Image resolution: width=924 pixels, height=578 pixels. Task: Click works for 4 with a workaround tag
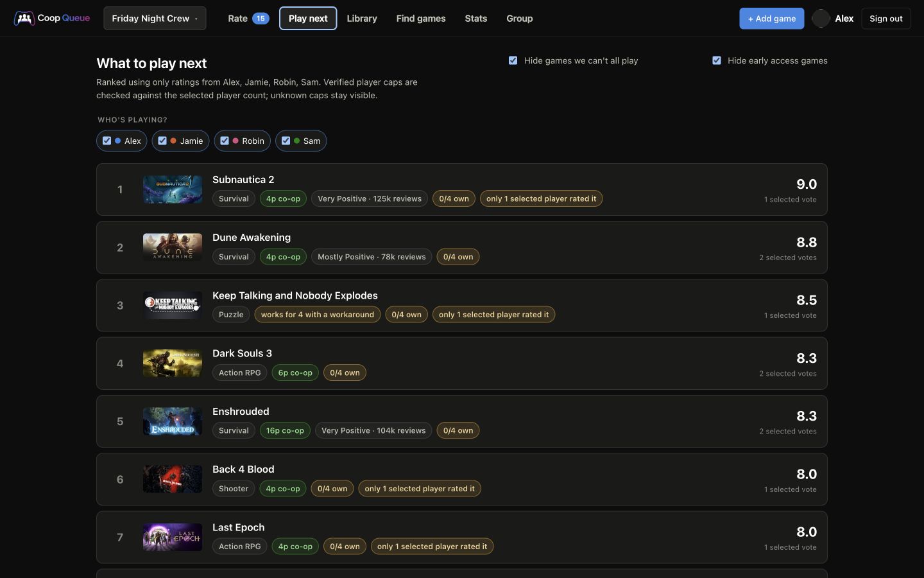tap(317, 315)
